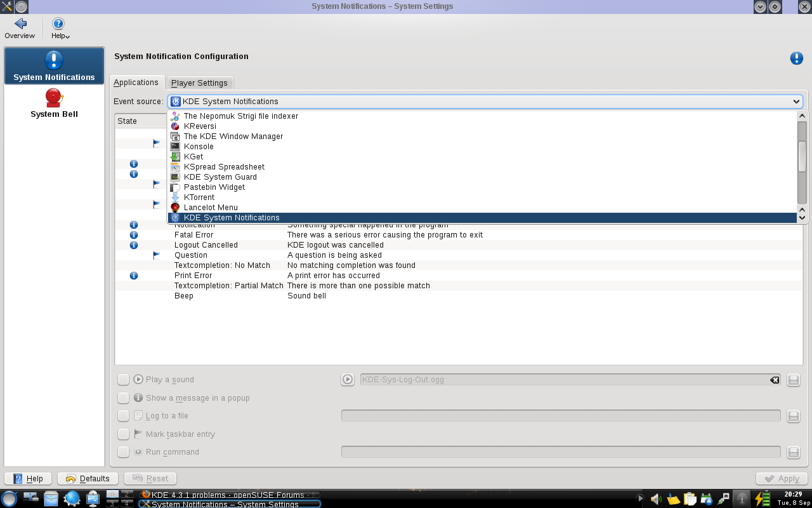The width and height of the screenshot is (812, 508).
Task: Select the Beep event row
Action: (x=459, y=296)
